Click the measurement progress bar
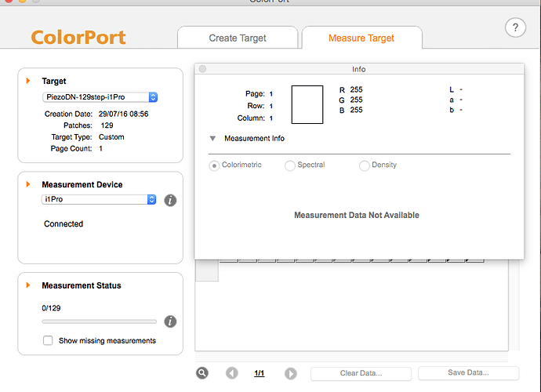The height and width of the screenshot is (392, 541). pos(100,321)
